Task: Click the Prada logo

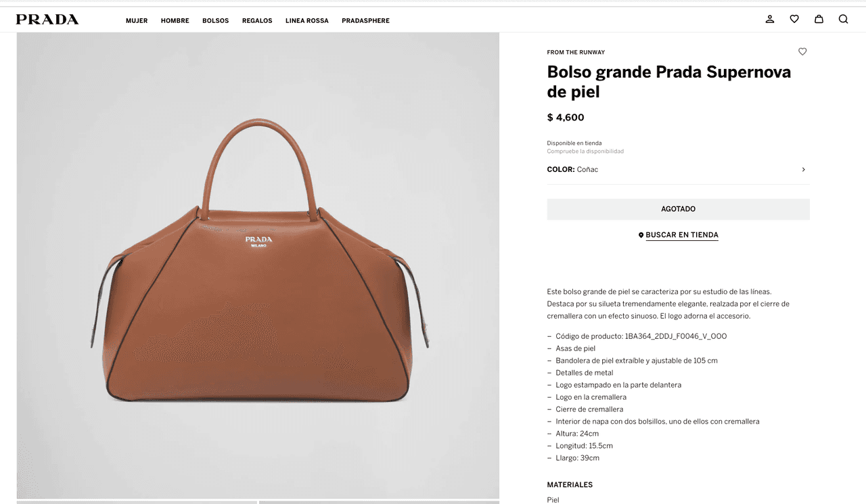Action: pyautogui.click(x=47, y=20)
